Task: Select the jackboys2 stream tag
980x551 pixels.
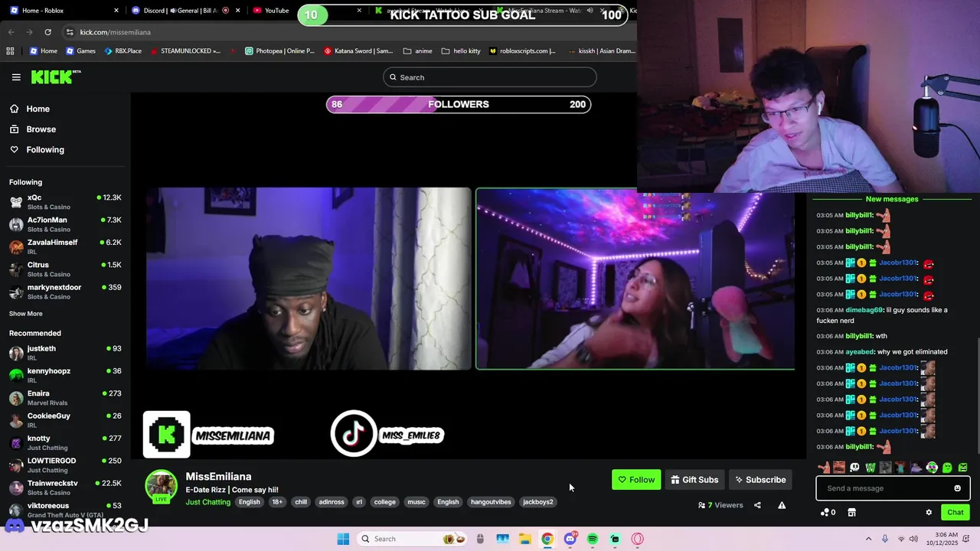Action: pyautogui.click(x=537, y=502)
